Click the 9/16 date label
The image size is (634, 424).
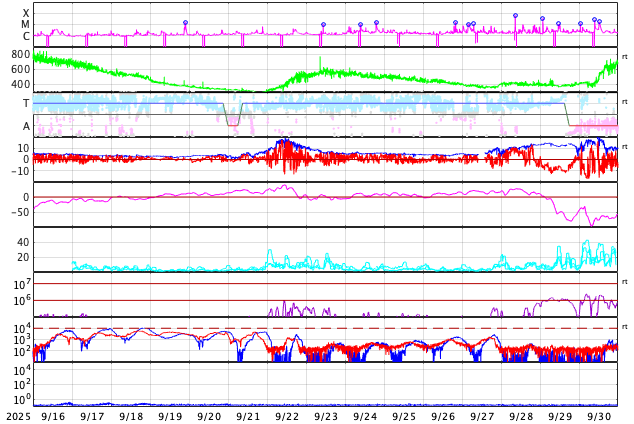pyautogui.click(x=54, y=416)
